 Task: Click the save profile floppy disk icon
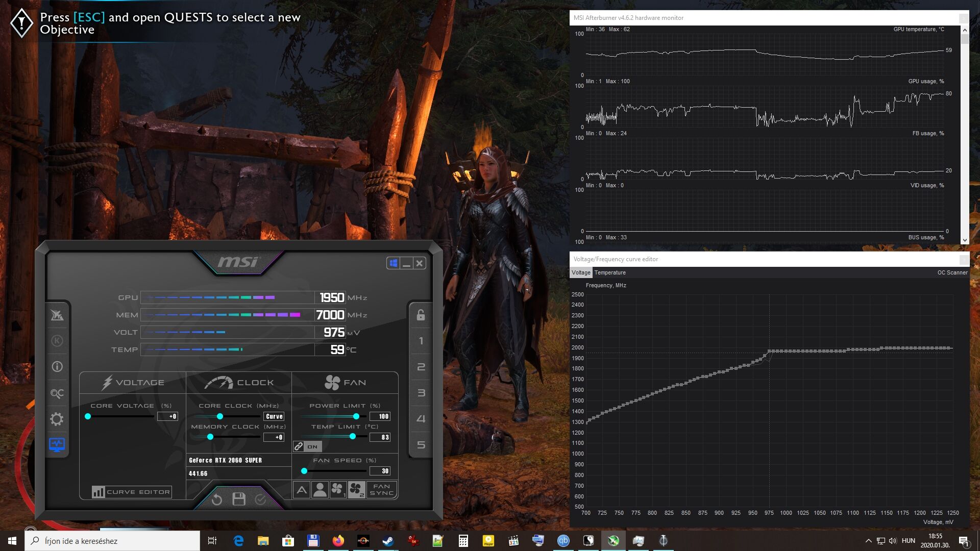click(x=238, y=499)
